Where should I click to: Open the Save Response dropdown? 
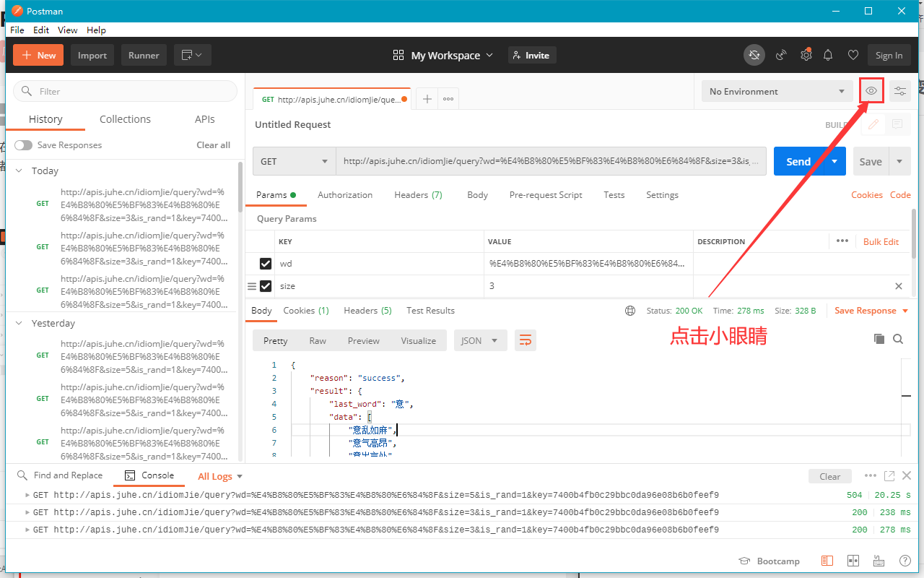coord(871,311)
